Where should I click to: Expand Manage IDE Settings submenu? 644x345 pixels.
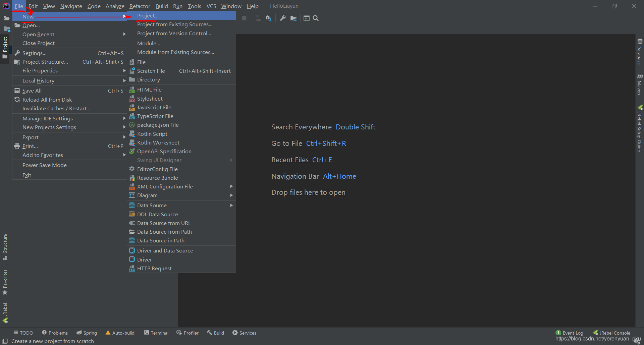(69, 118)
